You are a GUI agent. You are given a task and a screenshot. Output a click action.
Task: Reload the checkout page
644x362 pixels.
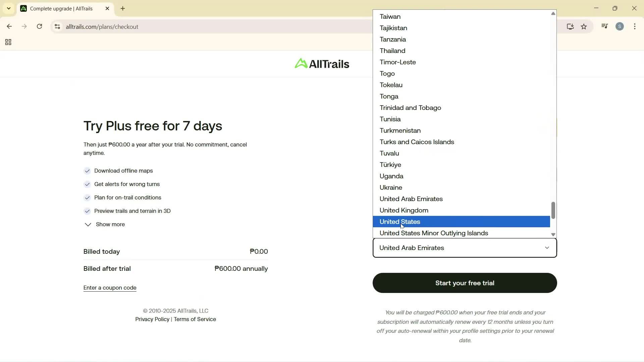click(x=39, y=26)
